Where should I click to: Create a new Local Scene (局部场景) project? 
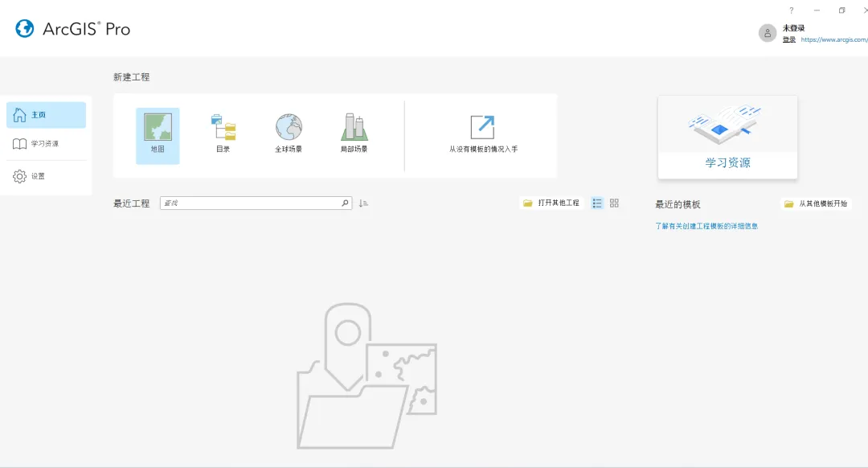(x=354, y=133)
